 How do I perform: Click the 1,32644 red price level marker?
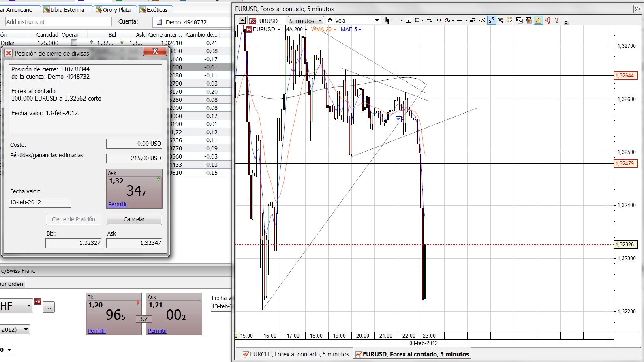(625, 75)
